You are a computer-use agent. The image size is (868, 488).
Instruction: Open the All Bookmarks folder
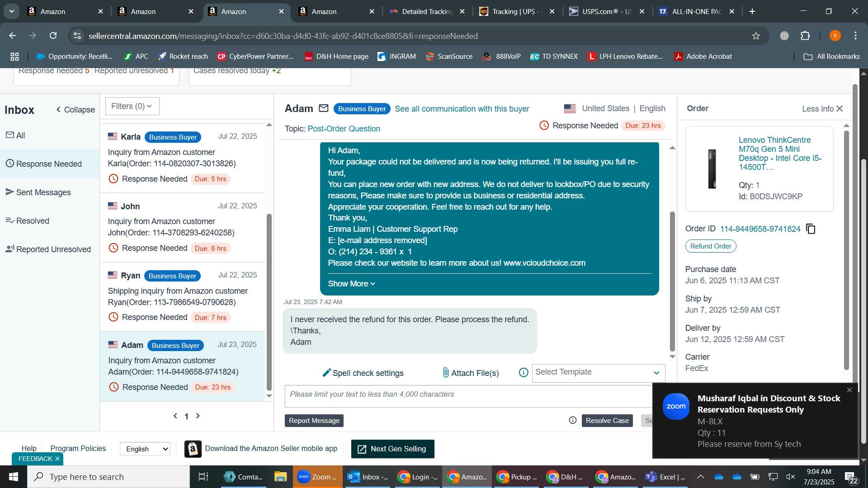pyautogui.click(x=831, y=56)
